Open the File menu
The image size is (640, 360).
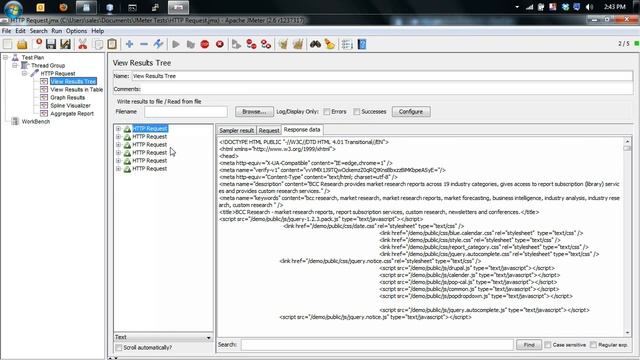(x=7, y=31)
